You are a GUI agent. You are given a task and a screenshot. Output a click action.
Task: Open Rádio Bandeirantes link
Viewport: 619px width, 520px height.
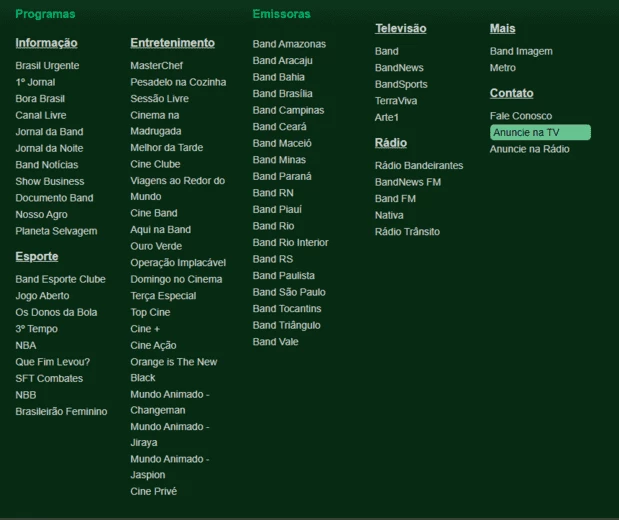pos(419,166)
